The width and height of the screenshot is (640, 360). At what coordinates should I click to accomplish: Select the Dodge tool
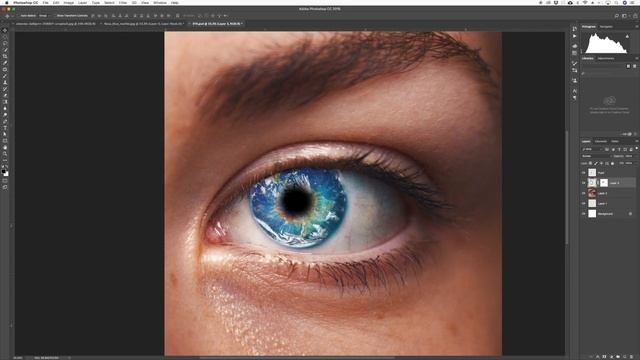click(x=5, y=115)
